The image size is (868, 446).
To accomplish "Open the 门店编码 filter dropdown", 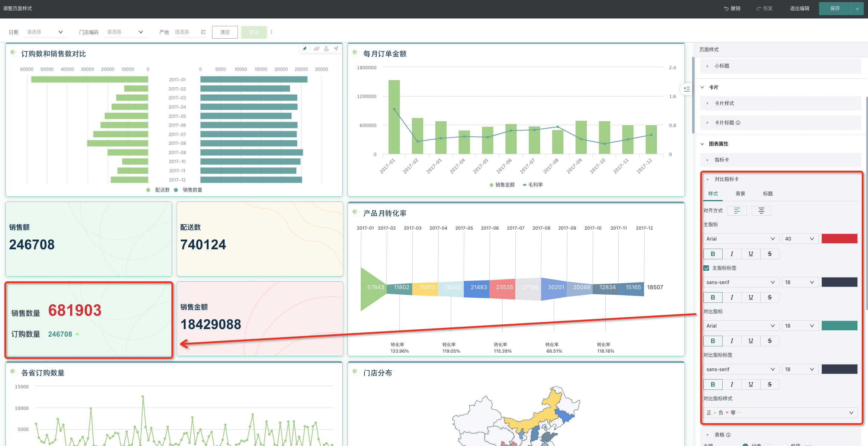I will click(x=125, y=32).
